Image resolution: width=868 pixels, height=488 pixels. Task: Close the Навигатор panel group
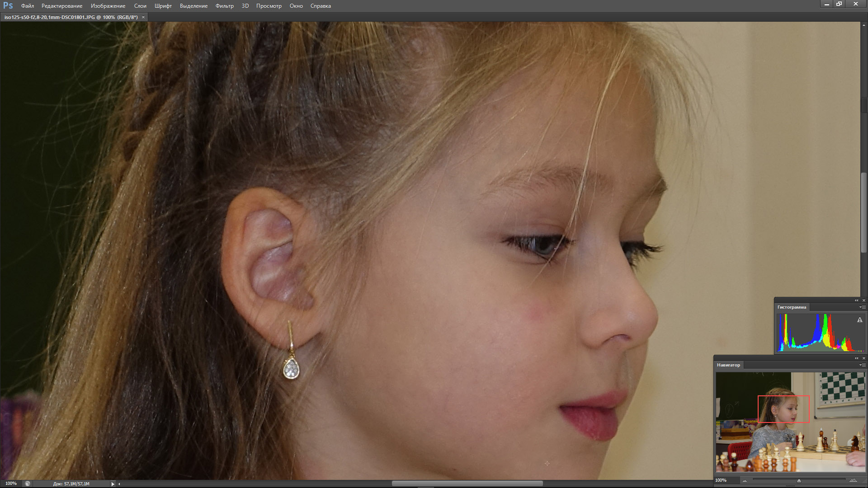click(863, 358)
